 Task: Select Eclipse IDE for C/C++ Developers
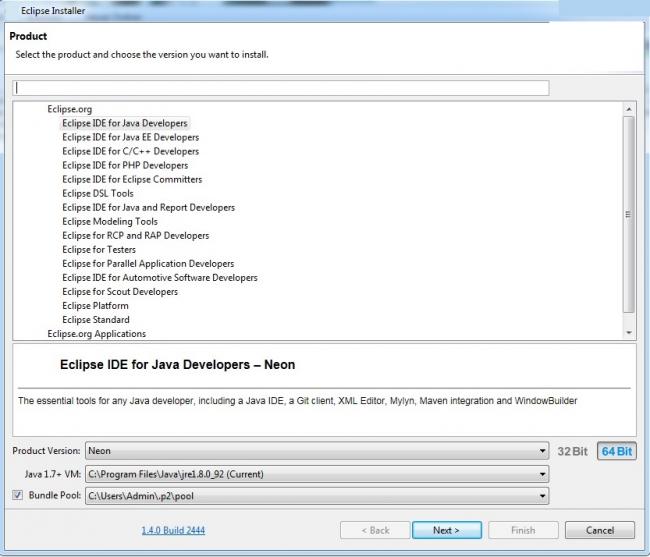point(131,151)
